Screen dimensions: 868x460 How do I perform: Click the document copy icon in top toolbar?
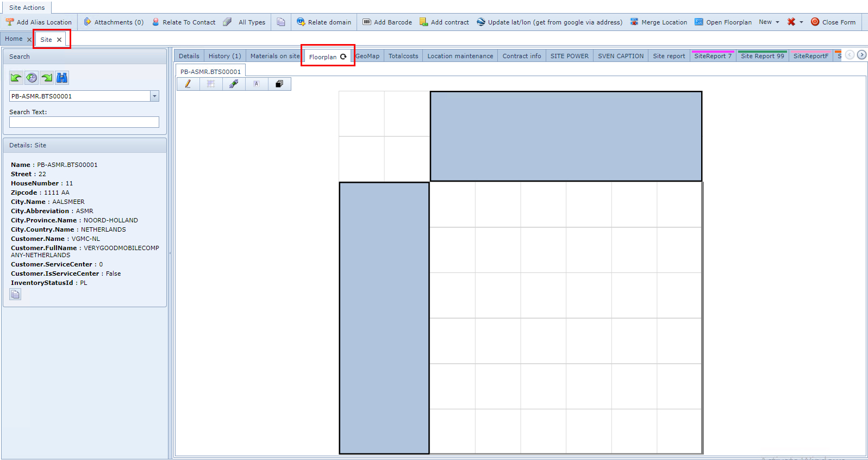point(281,22)
